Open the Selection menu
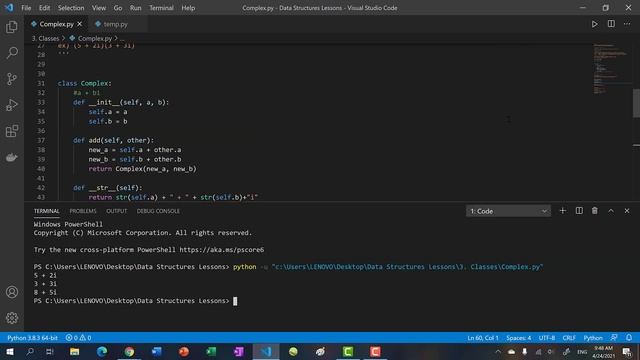The width and height of the screenshot is (640, 360). 71,8
